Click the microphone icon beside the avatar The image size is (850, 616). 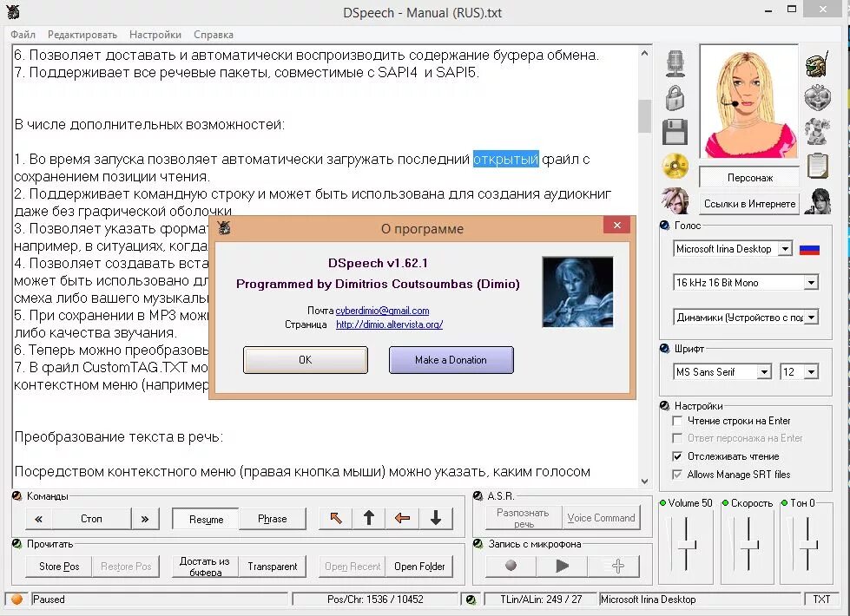tap(675, 63)
